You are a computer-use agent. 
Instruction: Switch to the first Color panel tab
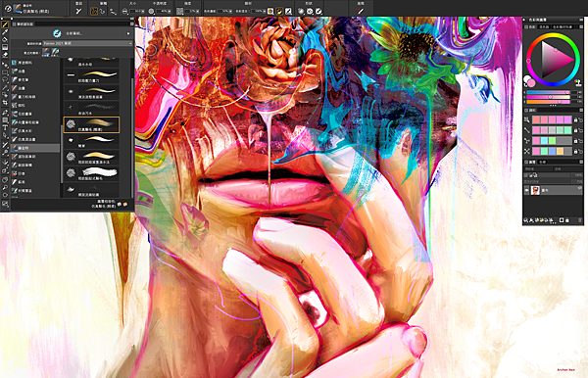(x=530, y=27)
